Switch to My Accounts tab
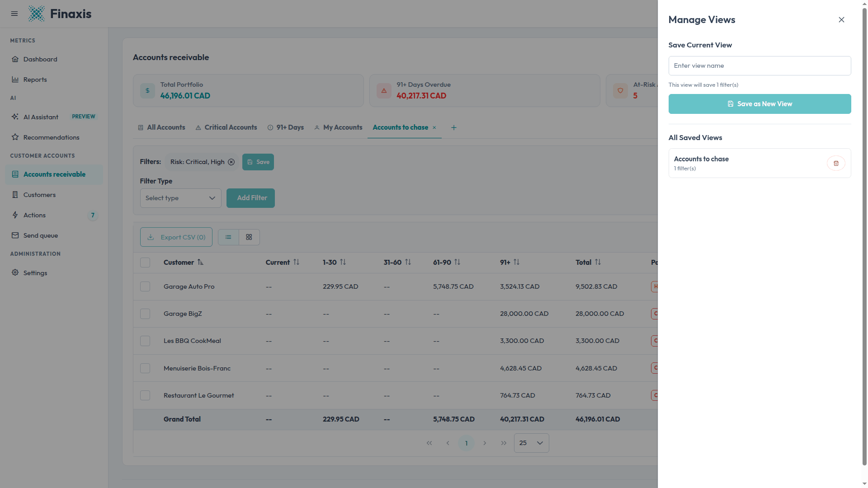 coord(339,128)
